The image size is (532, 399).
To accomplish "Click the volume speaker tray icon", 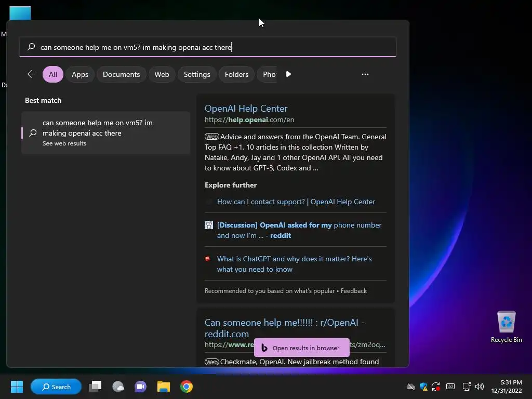I will 480,387.
